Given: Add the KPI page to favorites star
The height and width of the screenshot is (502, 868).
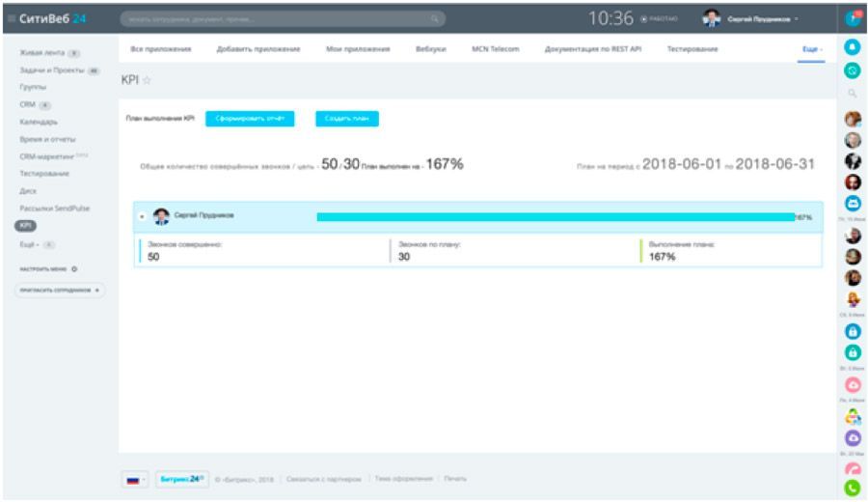Looking at the screenshot, I should pyautogui.click(x=149, y=82).
